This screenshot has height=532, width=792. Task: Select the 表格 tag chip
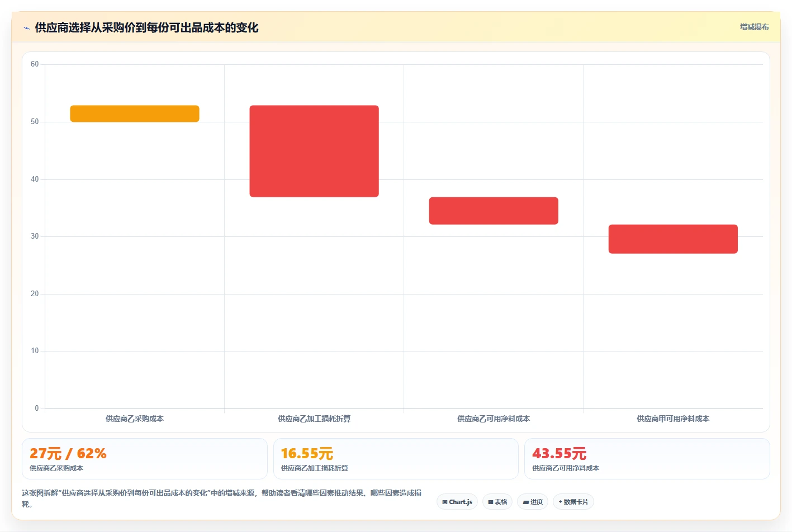tap(497, 502)
